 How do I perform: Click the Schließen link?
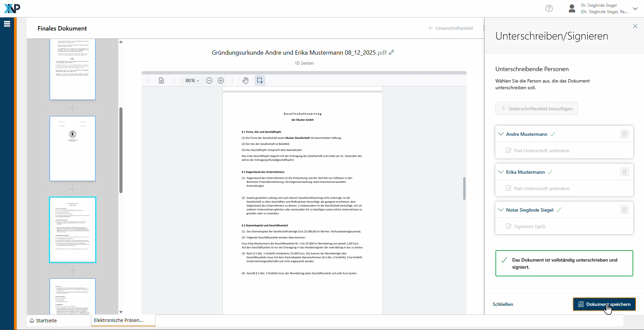pos(503,304)
